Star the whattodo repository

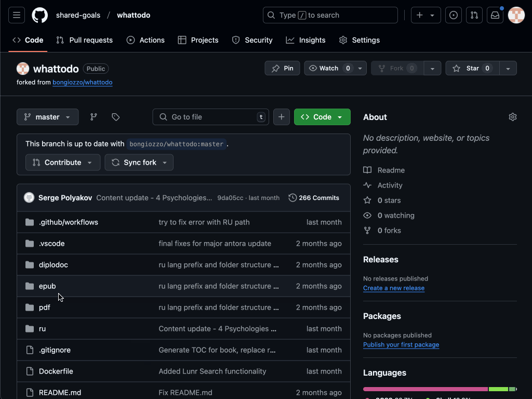point(472,68)
